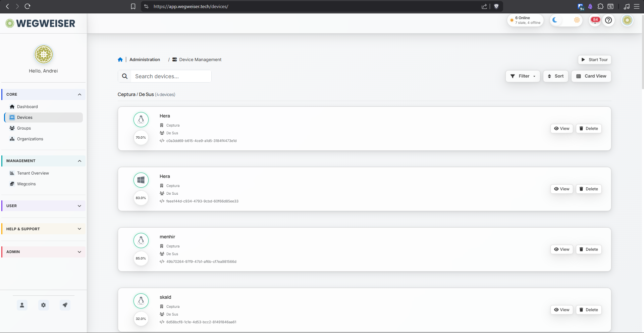The width and height of the screenshot is (644, 333).
Task: Click the Search devices input field
Action: 170,76
